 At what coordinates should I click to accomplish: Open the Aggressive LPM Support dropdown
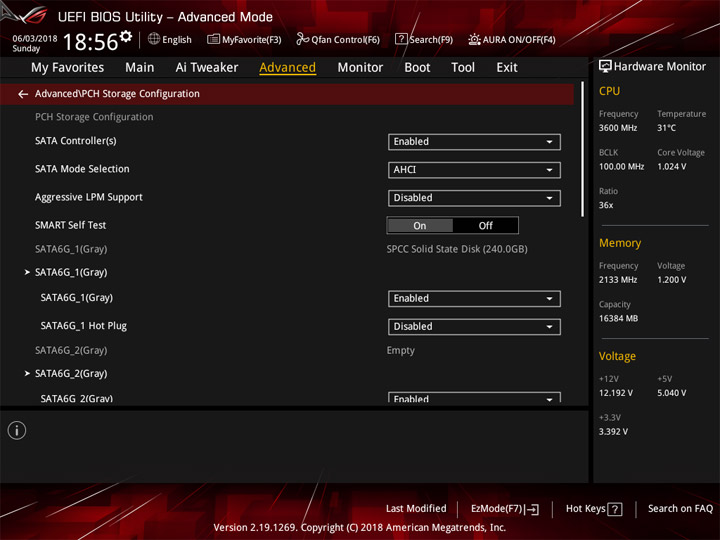click(x=474, y=198)
